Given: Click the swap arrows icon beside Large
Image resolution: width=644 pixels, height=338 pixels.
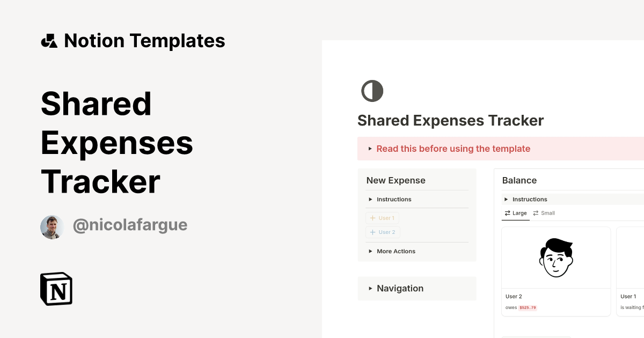Looking at the screenshot, I should (507, 213).
